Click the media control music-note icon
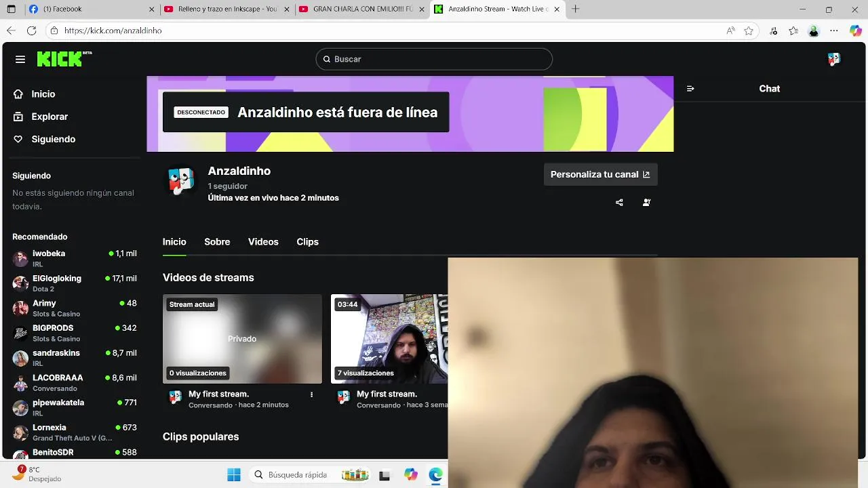Image resolution: width=868 pixels, height=488 pixels. [x=774, y=30]
